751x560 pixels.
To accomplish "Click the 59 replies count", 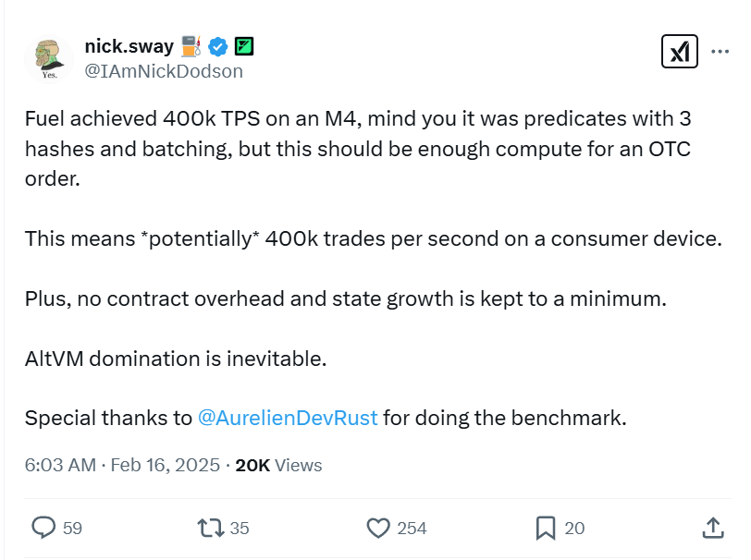I will coord(72,528).
